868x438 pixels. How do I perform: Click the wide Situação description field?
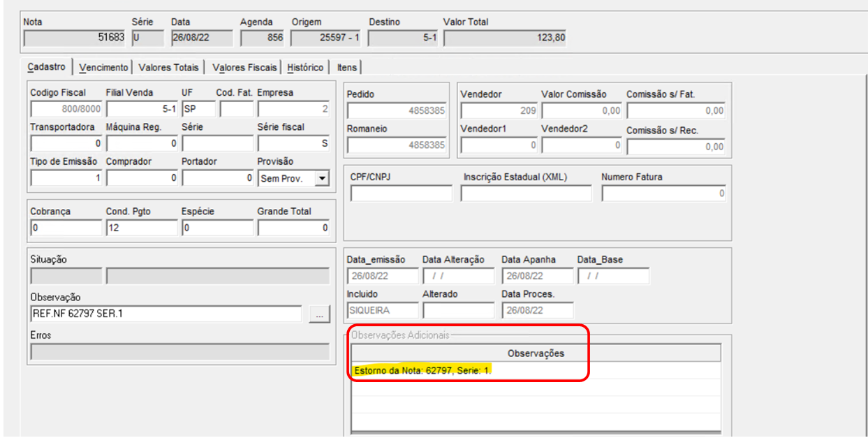pyautogui.click(x=218, y=276)
